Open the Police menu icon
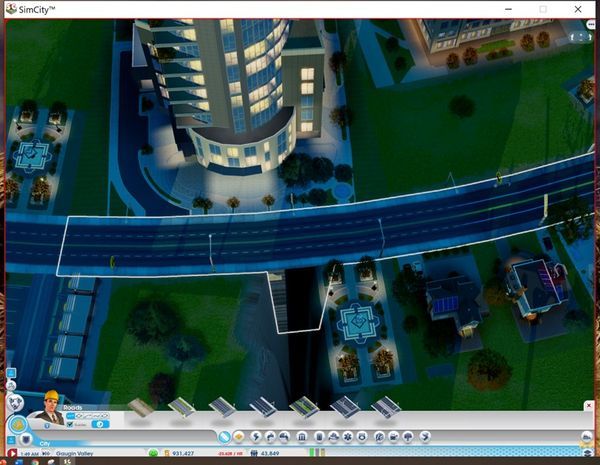This screenshot has height=465, width=600. pos(362,437)
